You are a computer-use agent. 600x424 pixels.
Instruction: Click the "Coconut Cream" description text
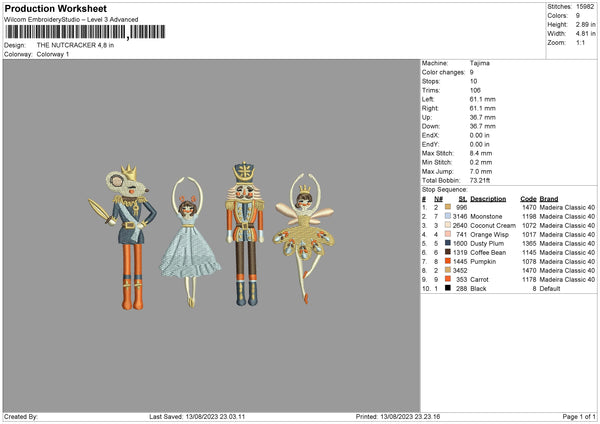click(x=493, y=225)
